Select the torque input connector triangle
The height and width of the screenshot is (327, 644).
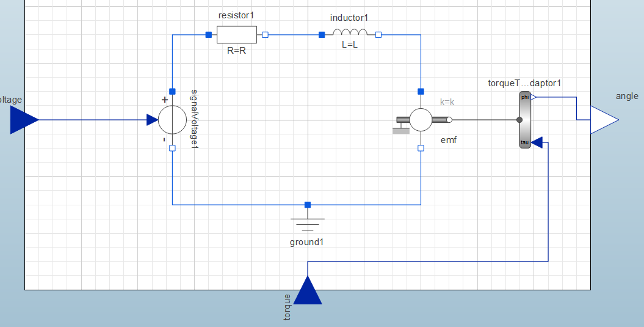[x=308, y=290]
